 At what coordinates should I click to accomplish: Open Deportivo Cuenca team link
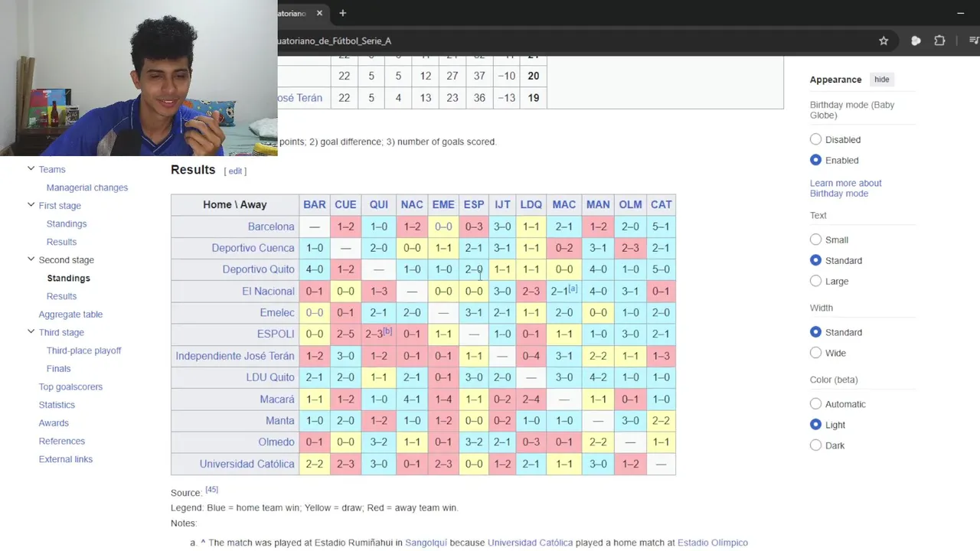[x=253, y=248]
